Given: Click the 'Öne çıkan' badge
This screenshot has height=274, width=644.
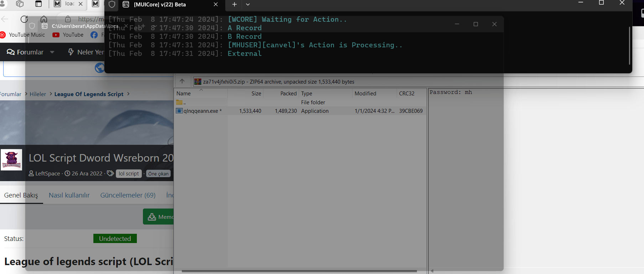Looking at the screenshot, I should [158, 174].
